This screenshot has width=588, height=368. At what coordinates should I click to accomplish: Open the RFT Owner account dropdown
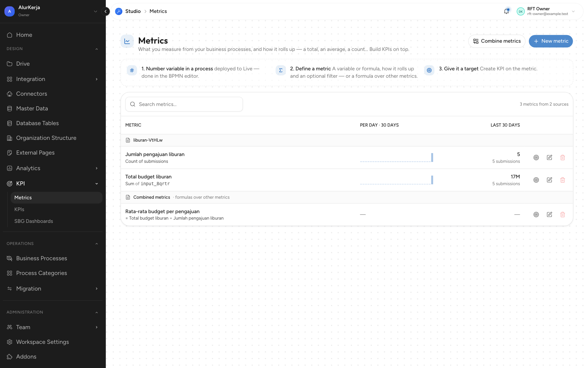(x=573, y=11)
